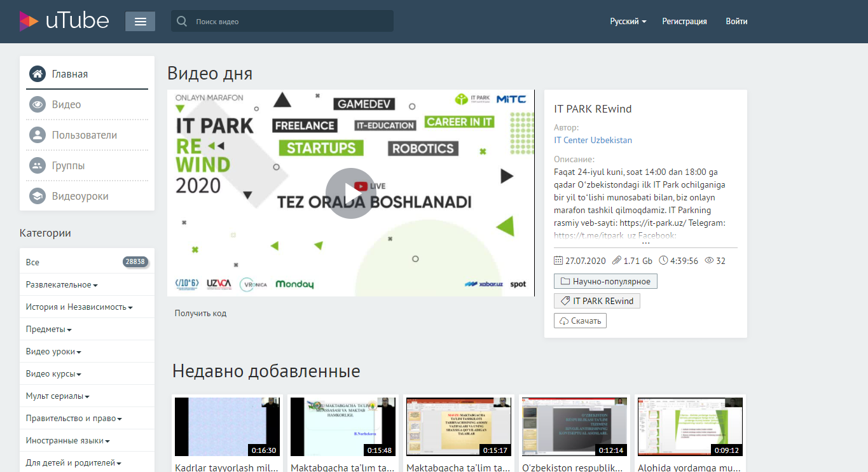Click the Главная home icon

[x=38, y=74]
